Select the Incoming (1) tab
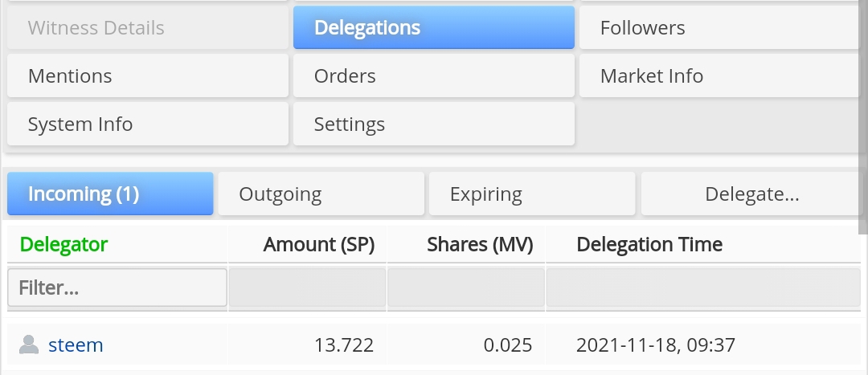 [x=110, y=194]
